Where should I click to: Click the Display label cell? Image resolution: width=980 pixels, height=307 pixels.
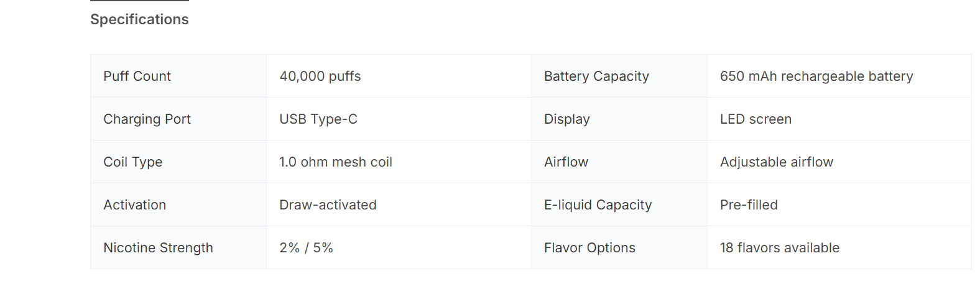566,119
